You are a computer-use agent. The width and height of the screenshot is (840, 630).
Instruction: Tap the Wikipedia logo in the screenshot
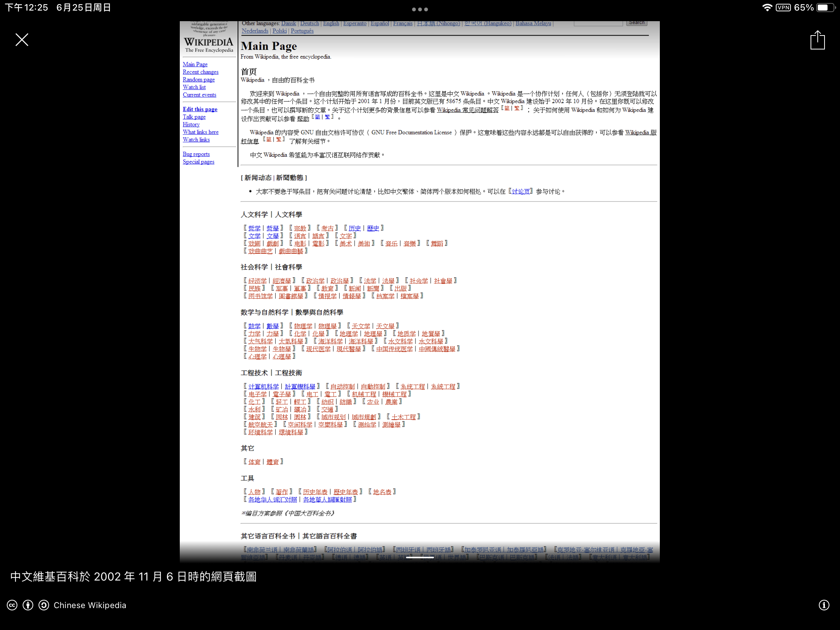click(208, 37)
